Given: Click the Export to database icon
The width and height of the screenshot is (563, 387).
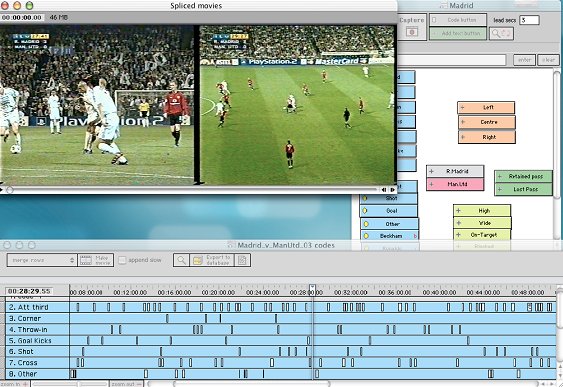Looking at the screenshot, I should pyautogui.click(x=197, y=260).
